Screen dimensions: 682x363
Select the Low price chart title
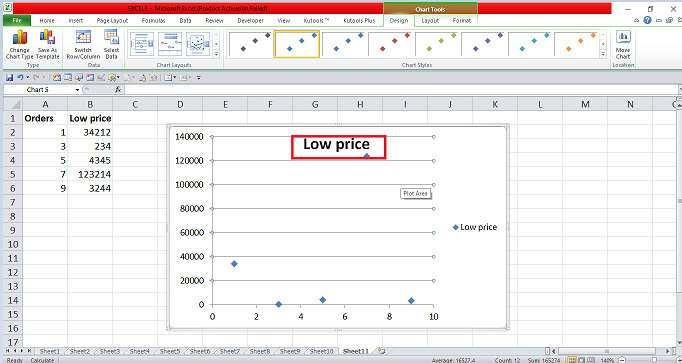pyautogui.click(x=336, y=144)
